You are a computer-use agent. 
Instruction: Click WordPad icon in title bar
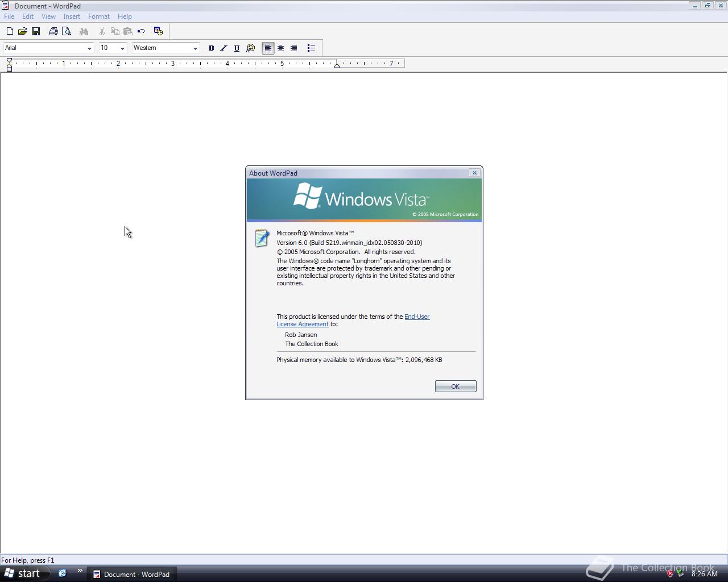pyautogui.click(x=5, y=6)
